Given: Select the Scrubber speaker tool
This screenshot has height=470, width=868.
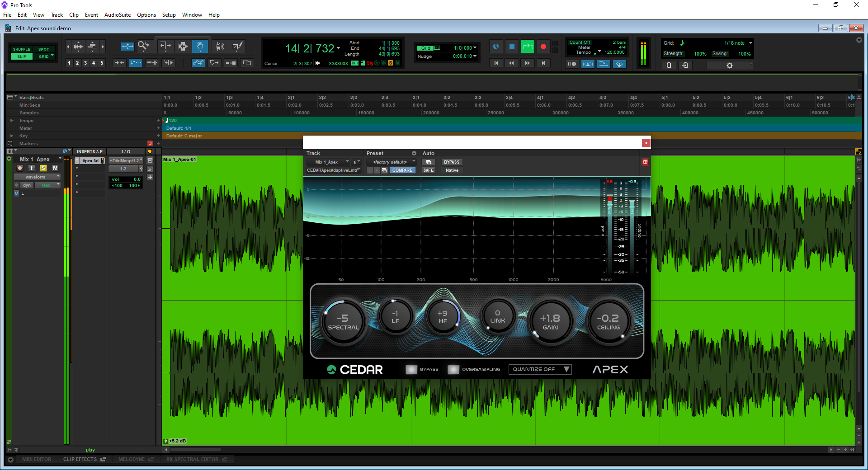Looking at the screenshot, I should (x=220, y=46).
